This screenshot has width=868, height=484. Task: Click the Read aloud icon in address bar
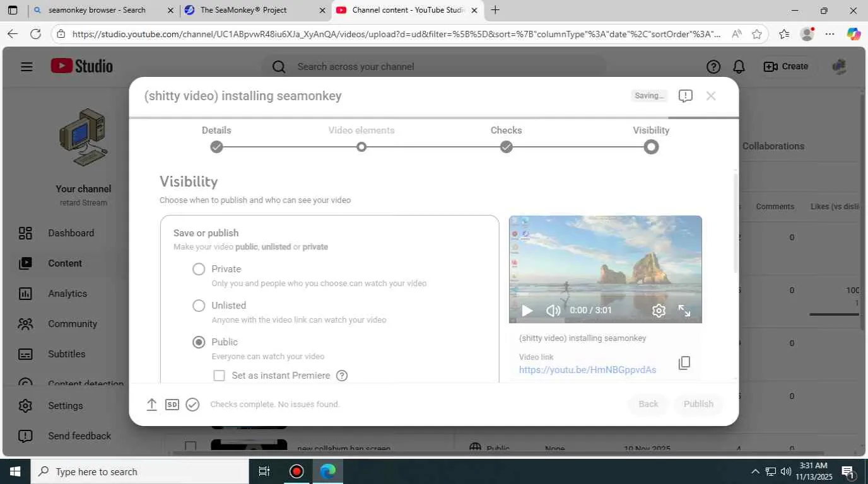[x=736, y=34]
